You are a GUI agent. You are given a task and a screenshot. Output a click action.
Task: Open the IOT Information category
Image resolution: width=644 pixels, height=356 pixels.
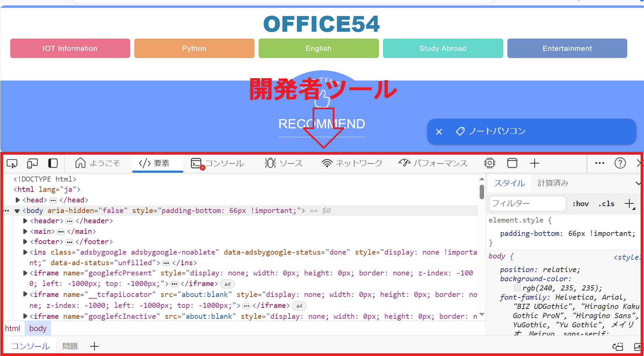(70, 48)
